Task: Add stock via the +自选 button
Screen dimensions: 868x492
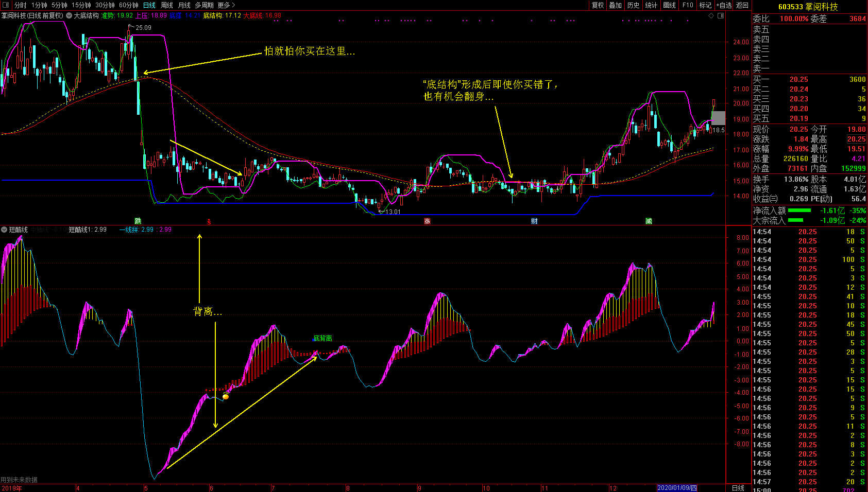Action: [724, 5]
